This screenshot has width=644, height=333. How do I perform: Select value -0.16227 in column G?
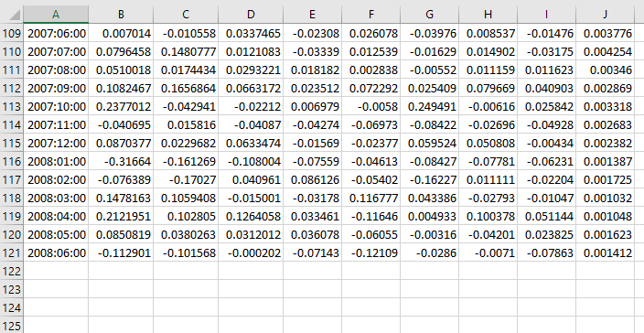[430, 179]
